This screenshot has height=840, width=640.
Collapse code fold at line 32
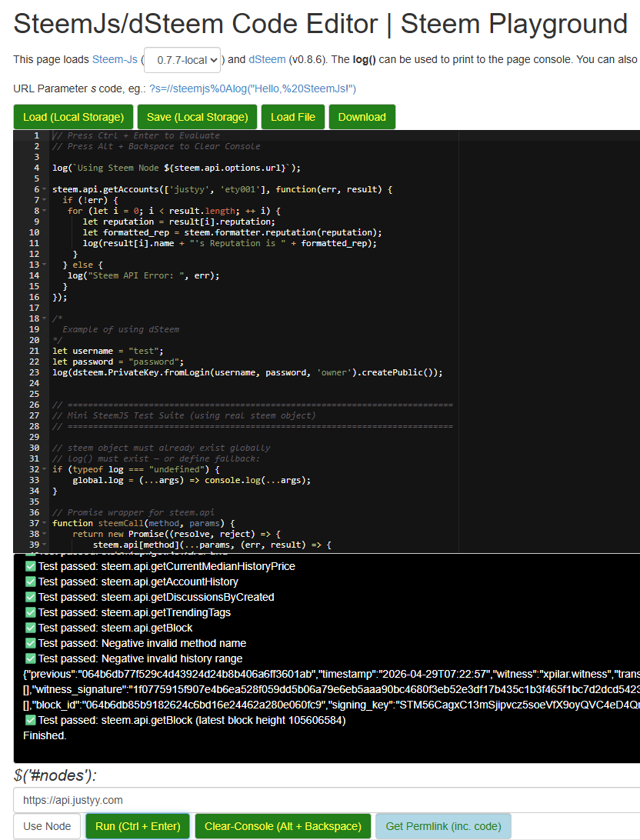tap(45, 469)
